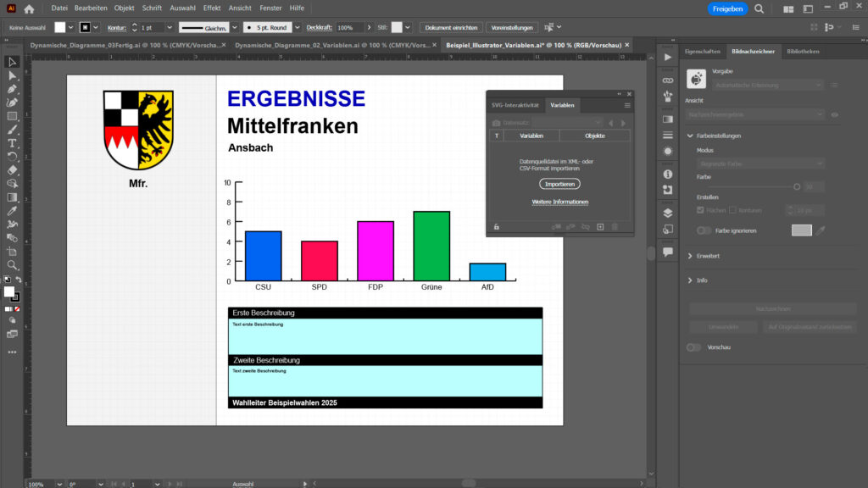Collapse the Farbeinstellungen section
This screenshot has width=868, height=488.
pyautogui.click(x=690, y=136)
